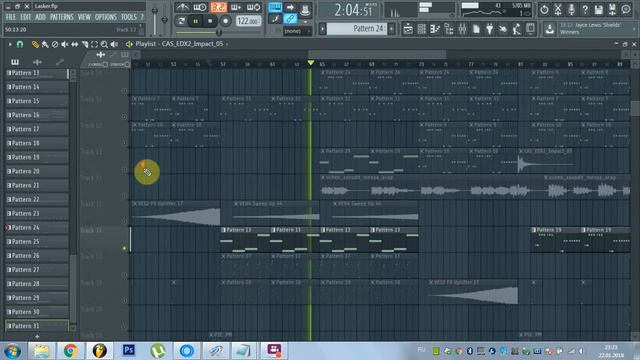
Task: Toggle typing keyboard to piano
Action: (x=275, y=7)
